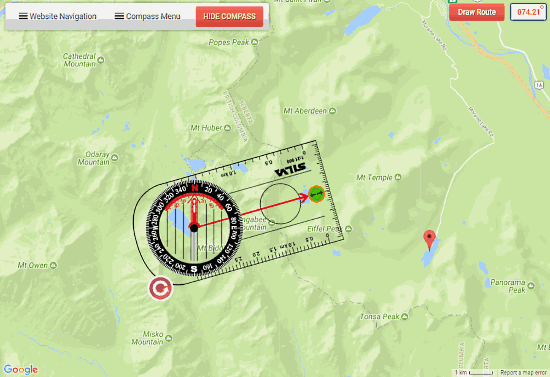Click the S mark on compass dial
The width and height of the screenshot is (550, 377).
click(194, 269)
